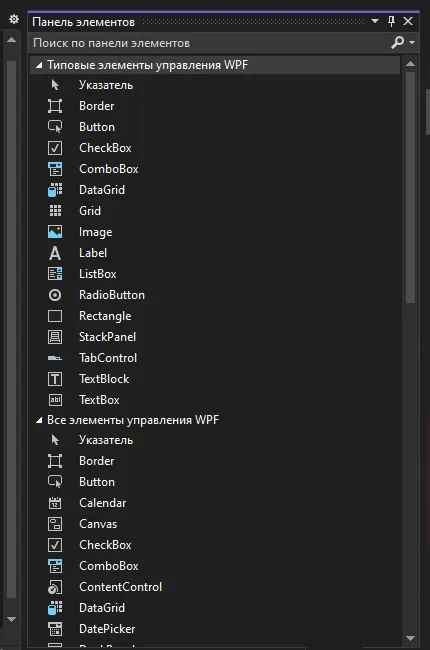
Task: Choose the ContentControl icon
Action: [55, 587]
